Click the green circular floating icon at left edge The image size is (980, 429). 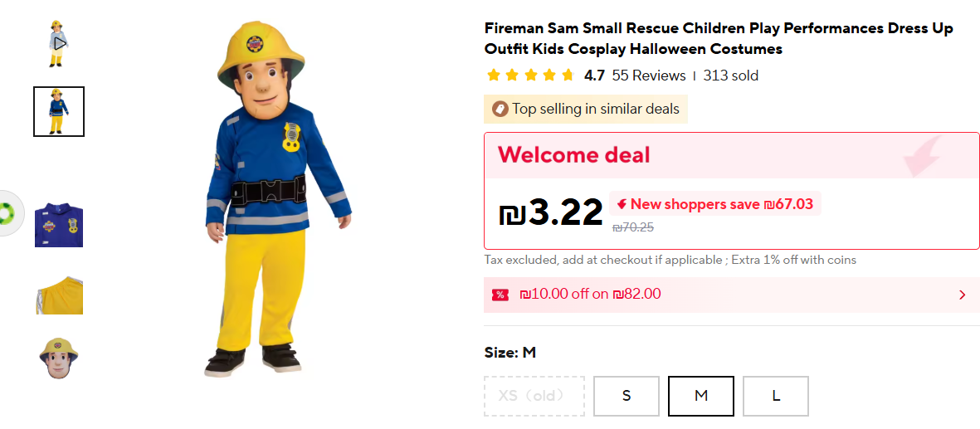click(x=9, y=212)
